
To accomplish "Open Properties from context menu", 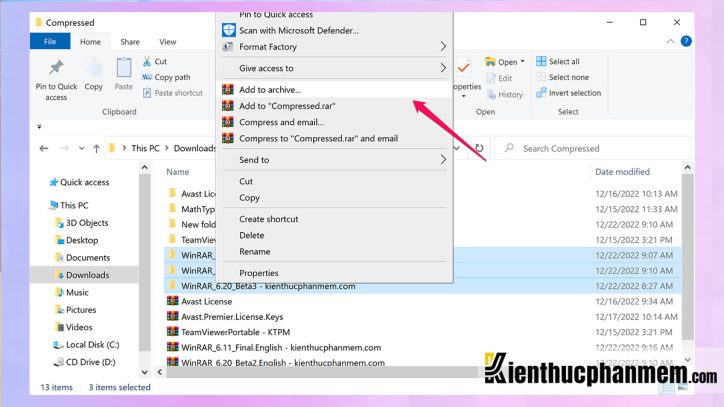I will point(333,273).
